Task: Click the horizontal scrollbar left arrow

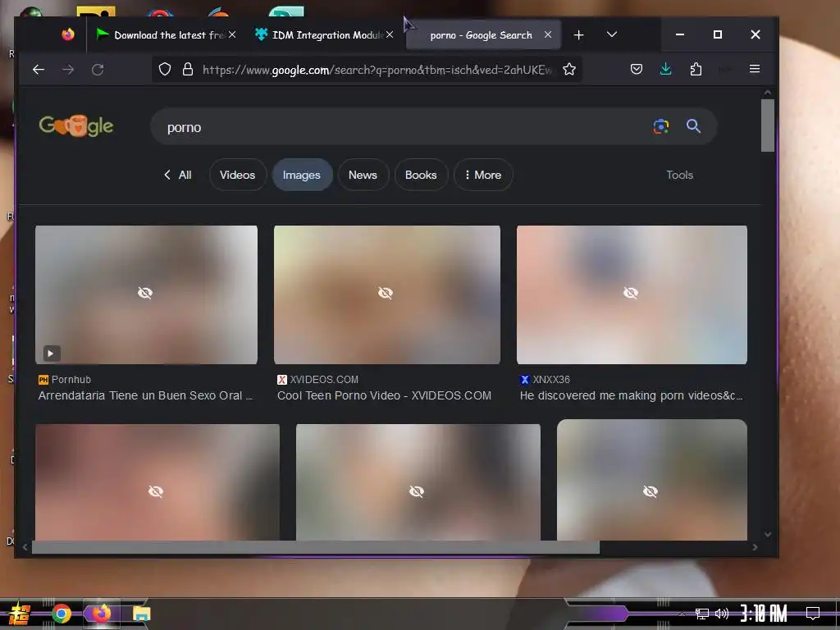Action: coord(25,547)
